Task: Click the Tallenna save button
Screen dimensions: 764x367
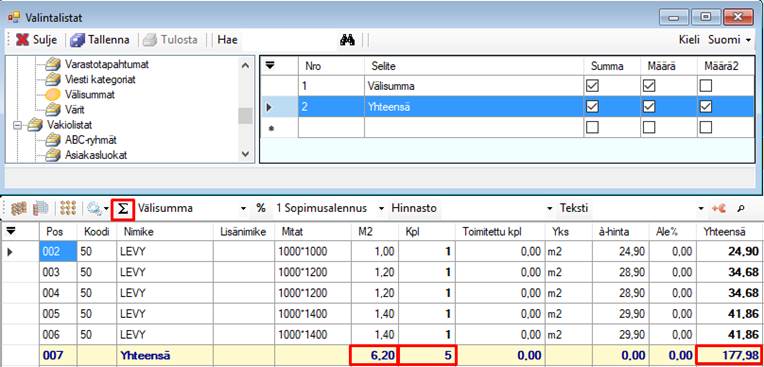Action: click(x=100, y=40)
